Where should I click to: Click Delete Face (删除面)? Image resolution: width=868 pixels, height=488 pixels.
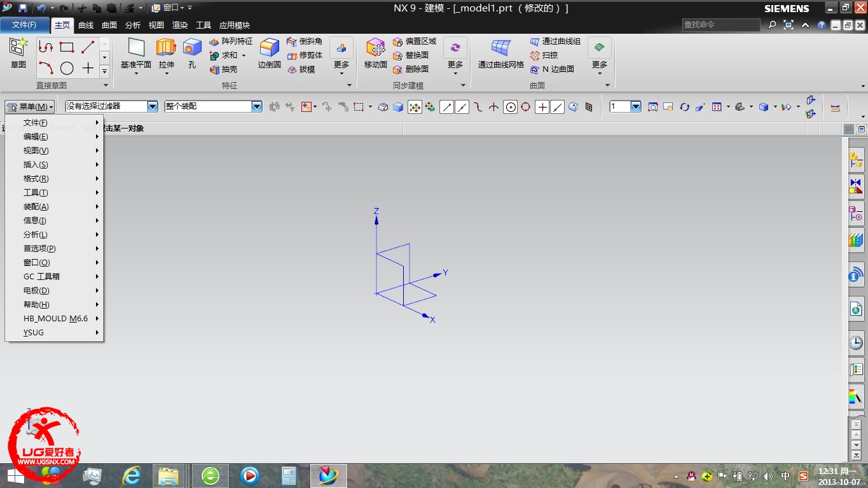(x=411, y=69)
